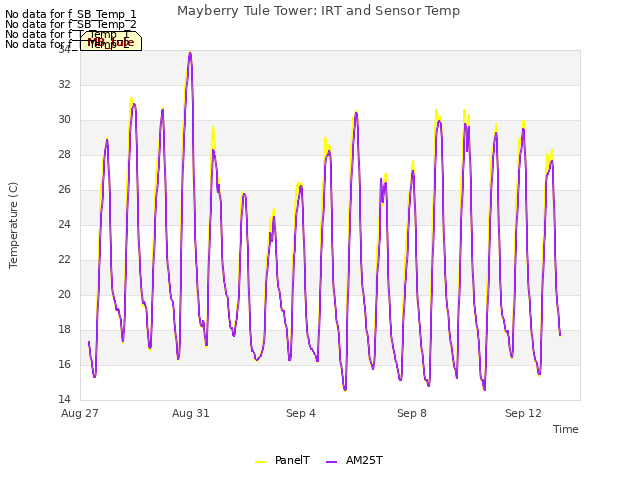Click the MB_tule label box
The width and height of the screenshot is (640, 480).
coord(111,42)
